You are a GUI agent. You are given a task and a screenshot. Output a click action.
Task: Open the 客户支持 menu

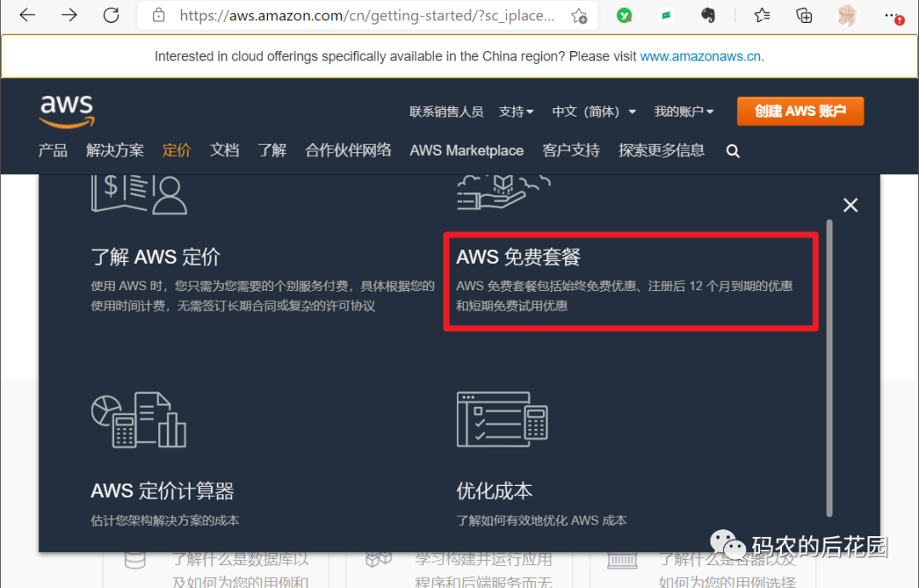click(x=571, y=151)
